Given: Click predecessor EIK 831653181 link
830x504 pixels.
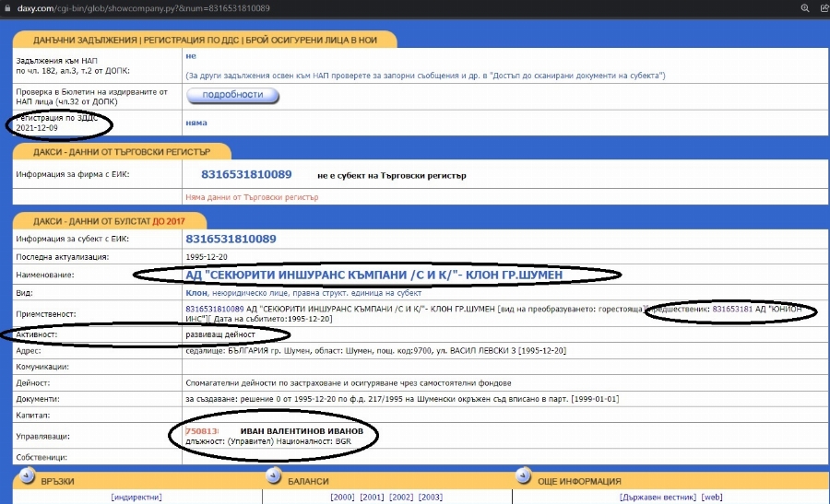Looking at the screenshot, I should [732, 309].
